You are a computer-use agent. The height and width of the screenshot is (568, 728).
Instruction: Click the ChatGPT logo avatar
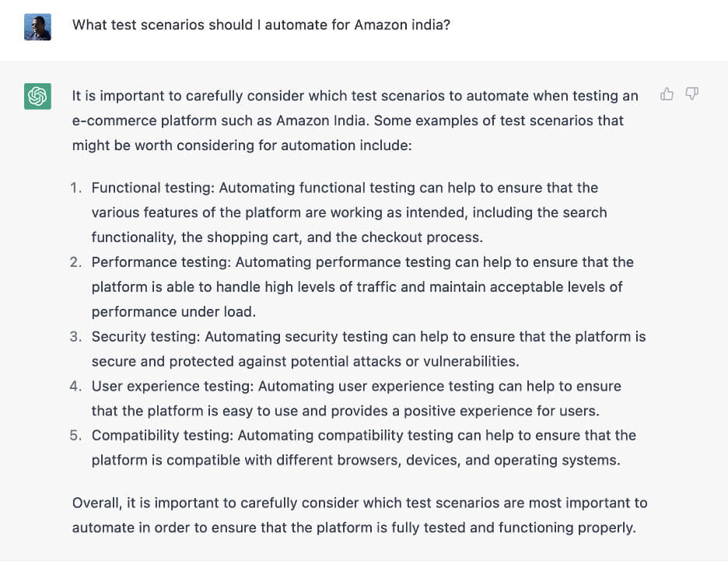click(x=37, y=96)
